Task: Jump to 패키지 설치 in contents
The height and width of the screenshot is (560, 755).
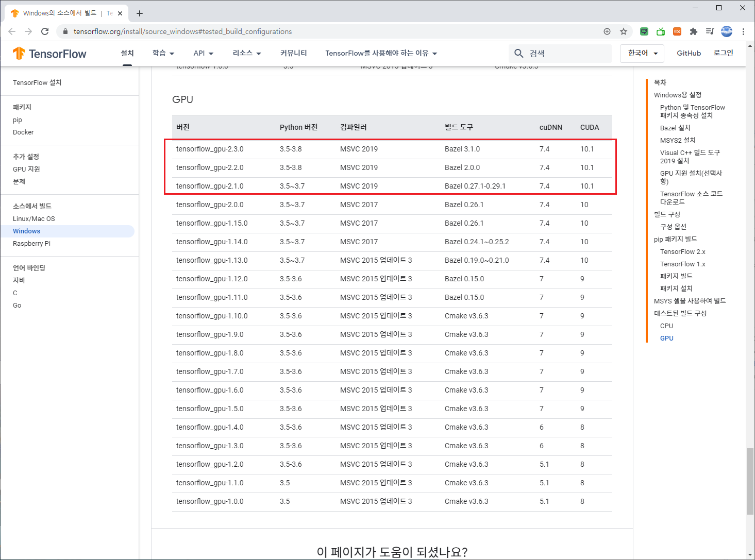Action: point(676,289)
